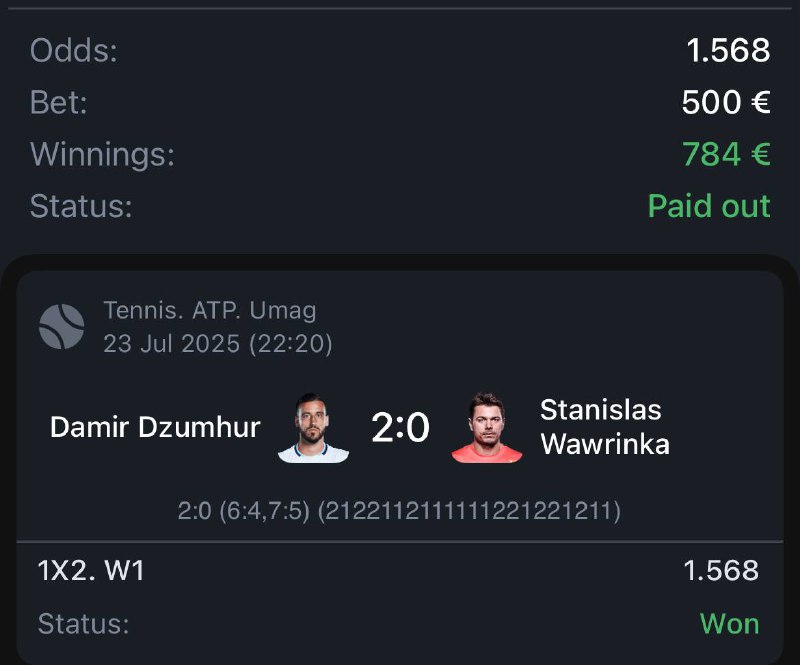Open the Tennis. ATP. Umag tournament label
This screenshot has height=665, width=800.
pyautogui.click(x=209, y=310)
